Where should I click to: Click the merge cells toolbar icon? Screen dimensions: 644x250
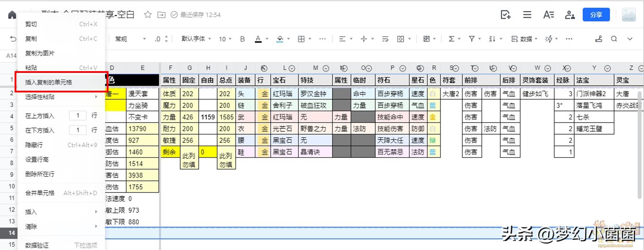point(401,39)
